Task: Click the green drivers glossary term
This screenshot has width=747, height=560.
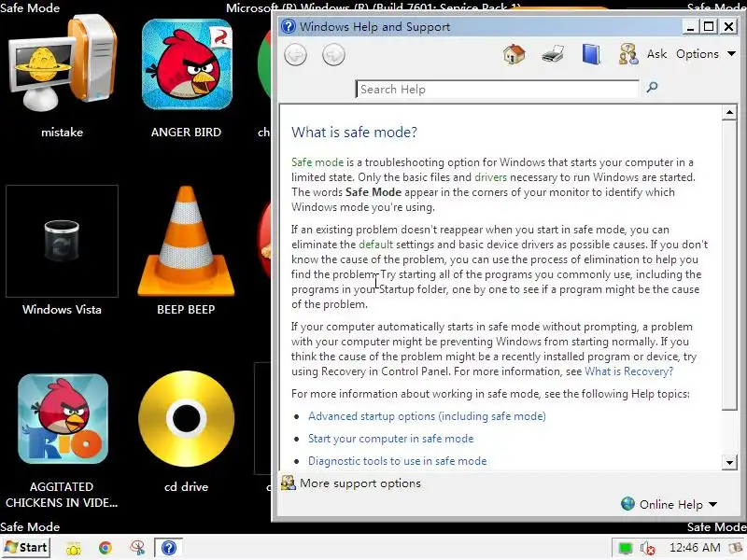Action: pyautogui.click(x=491, y=177)
